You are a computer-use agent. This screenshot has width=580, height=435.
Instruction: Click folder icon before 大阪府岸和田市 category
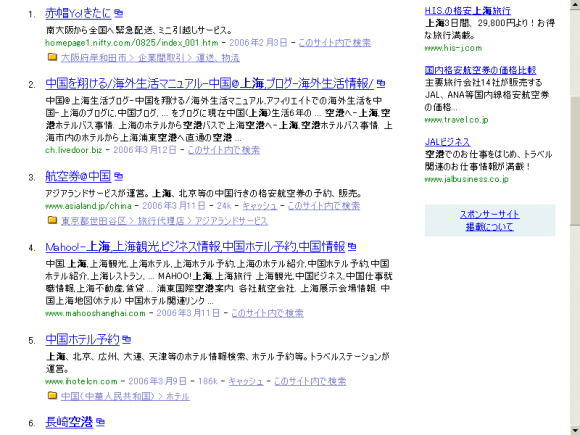52,57
